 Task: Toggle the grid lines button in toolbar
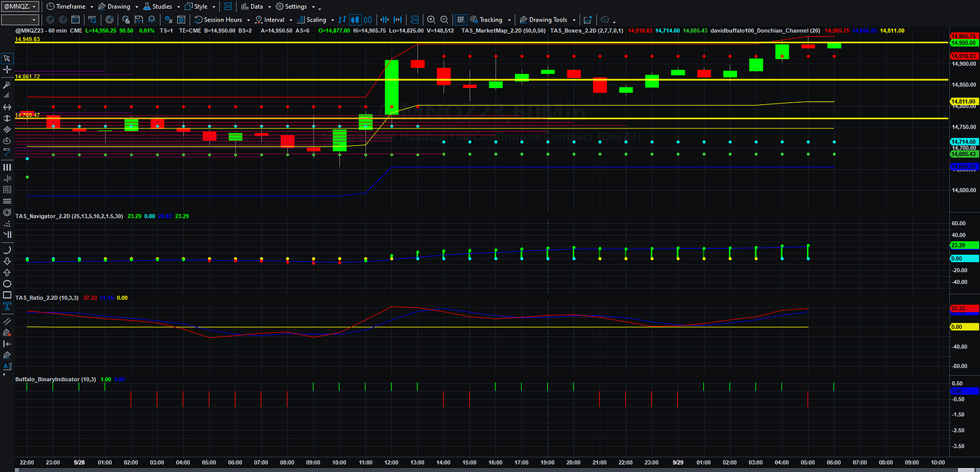[x=460, y=19]
